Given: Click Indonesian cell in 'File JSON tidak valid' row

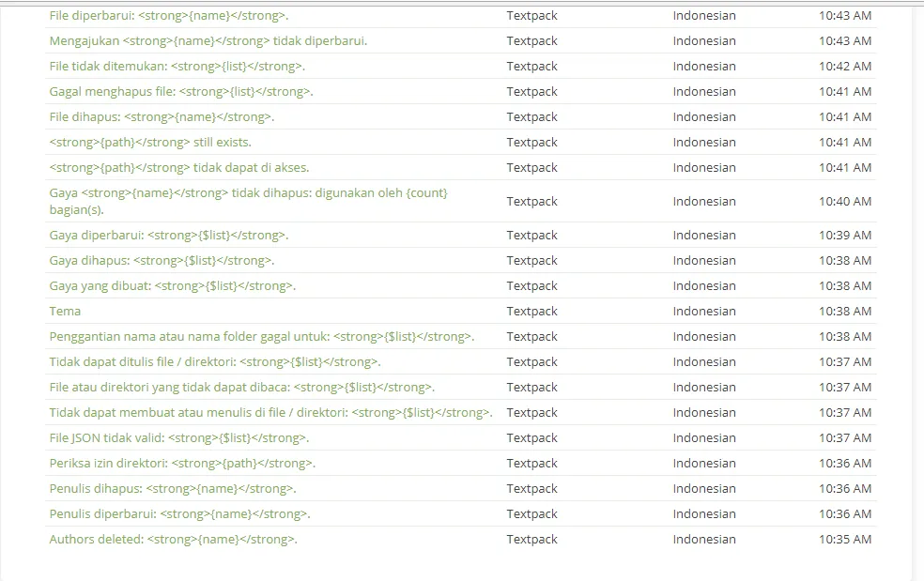Looking at the screenshot, I should (704, 438).
